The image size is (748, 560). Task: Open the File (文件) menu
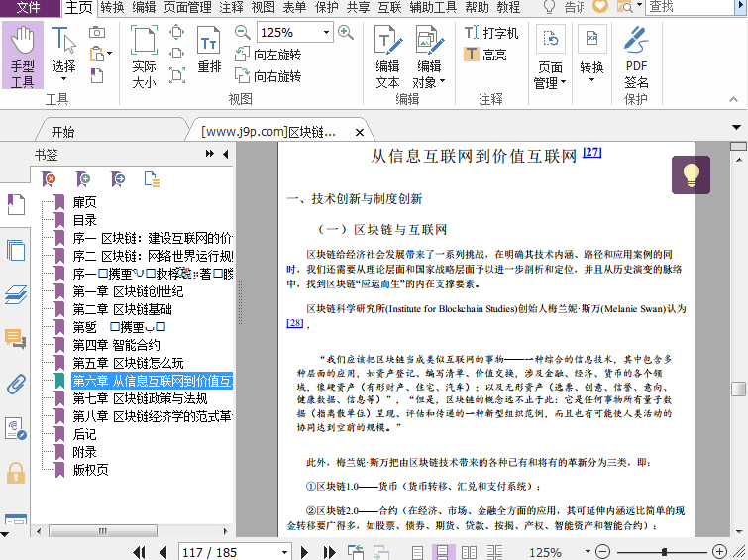coord(30,7)
